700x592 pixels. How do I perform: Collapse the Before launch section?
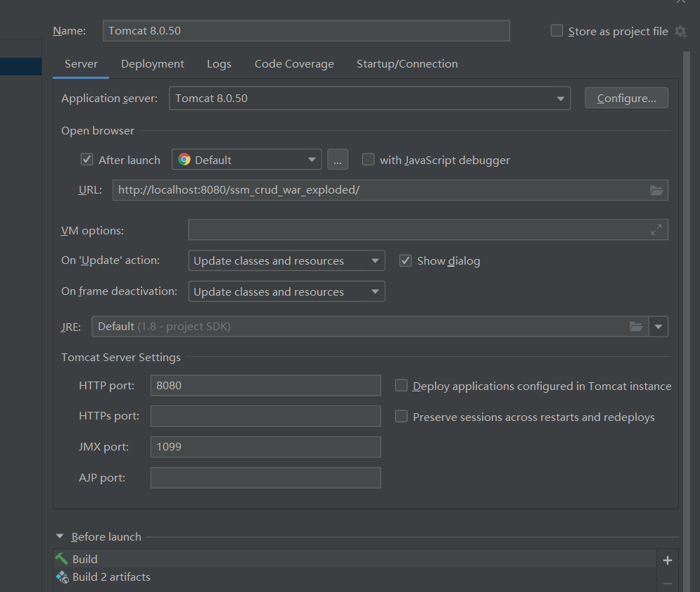click(x=60, y=536)
